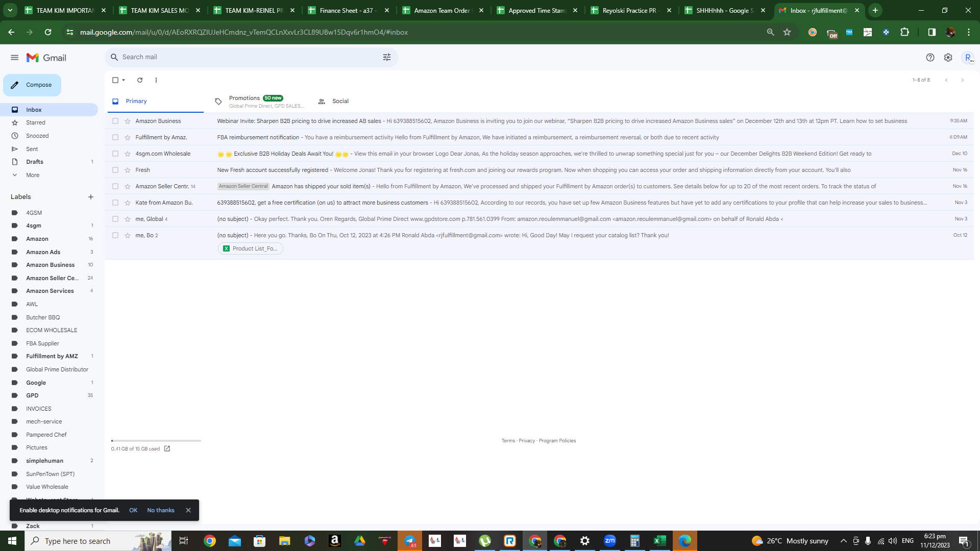Select the me, Bo conversation checkbox

point(115,236)
